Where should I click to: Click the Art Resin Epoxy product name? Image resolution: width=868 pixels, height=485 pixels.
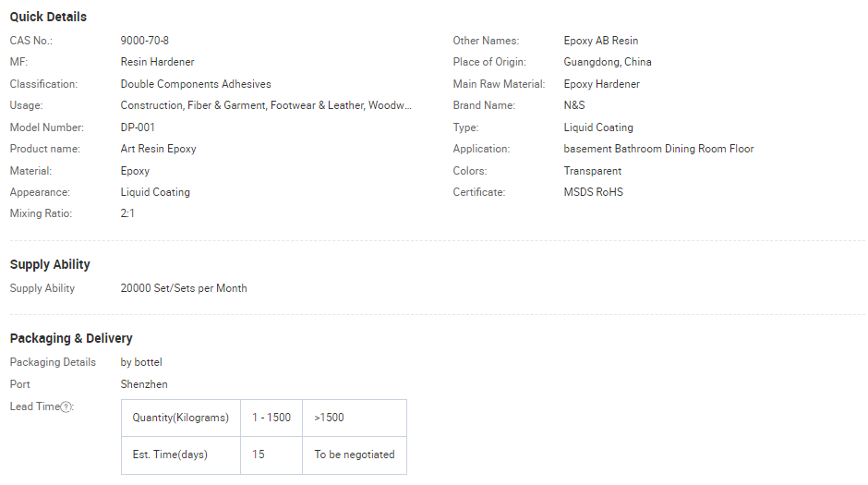pyautogui.click(x=158, y=149)
